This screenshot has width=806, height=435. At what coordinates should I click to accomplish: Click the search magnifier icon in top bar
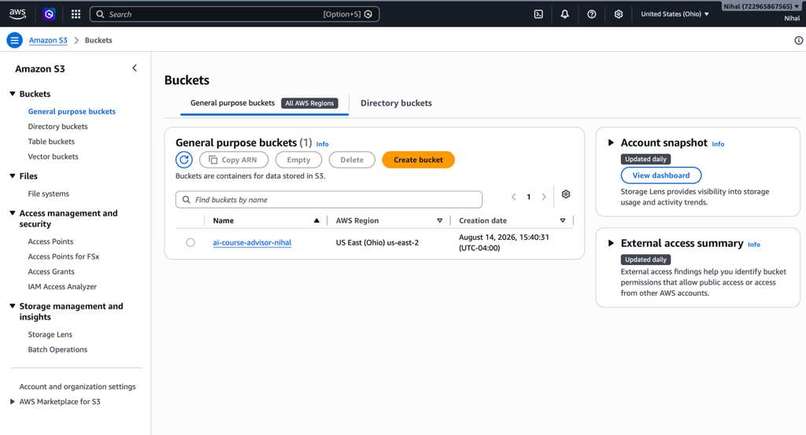pyautogui.click(x=100, y=14)
